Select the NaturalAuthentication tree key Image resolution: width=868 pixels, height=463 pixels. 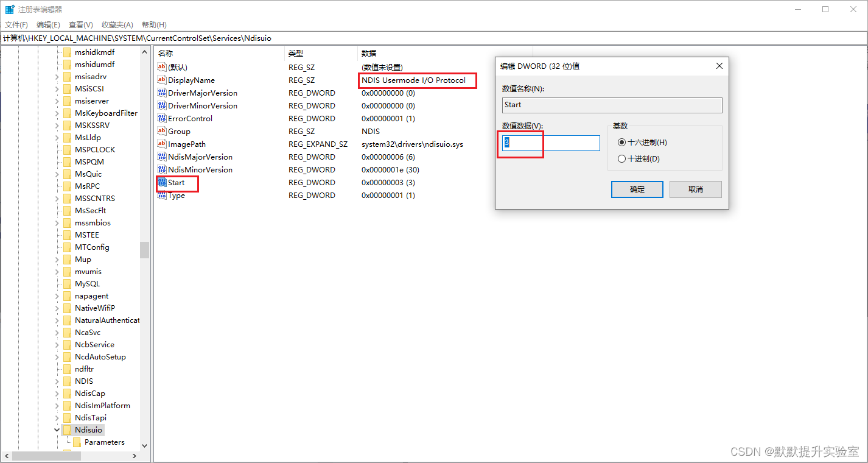click(x=107, y=320)
